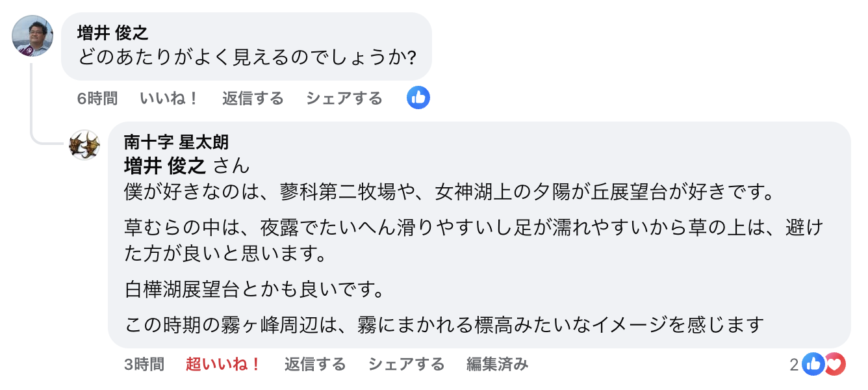The width and height of the screenshot is (868, 390).
Task: View edit history via 編集済み
Action: (x=497, y=365)
